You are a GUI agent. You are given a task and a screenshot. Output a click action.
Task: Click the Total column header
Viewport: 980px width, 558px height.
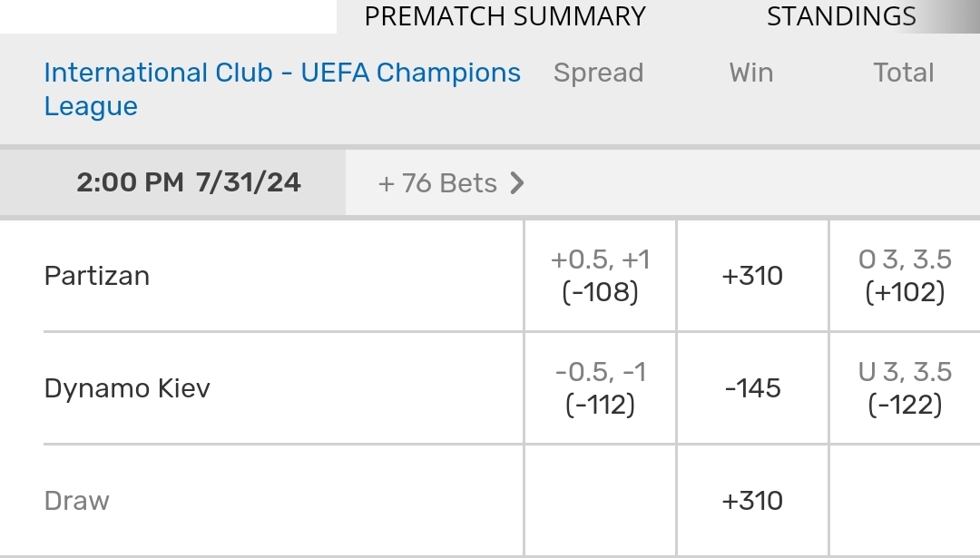903,73
